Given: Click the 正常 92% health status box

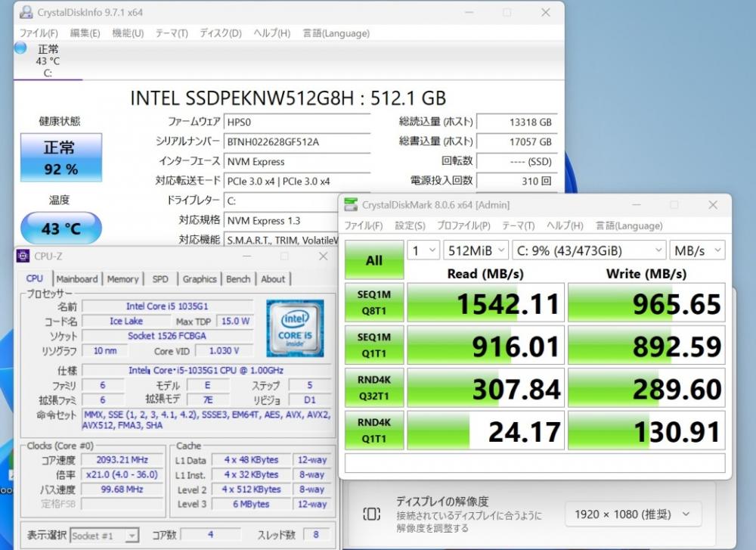Looking at the screenshot, I should 60,157.
